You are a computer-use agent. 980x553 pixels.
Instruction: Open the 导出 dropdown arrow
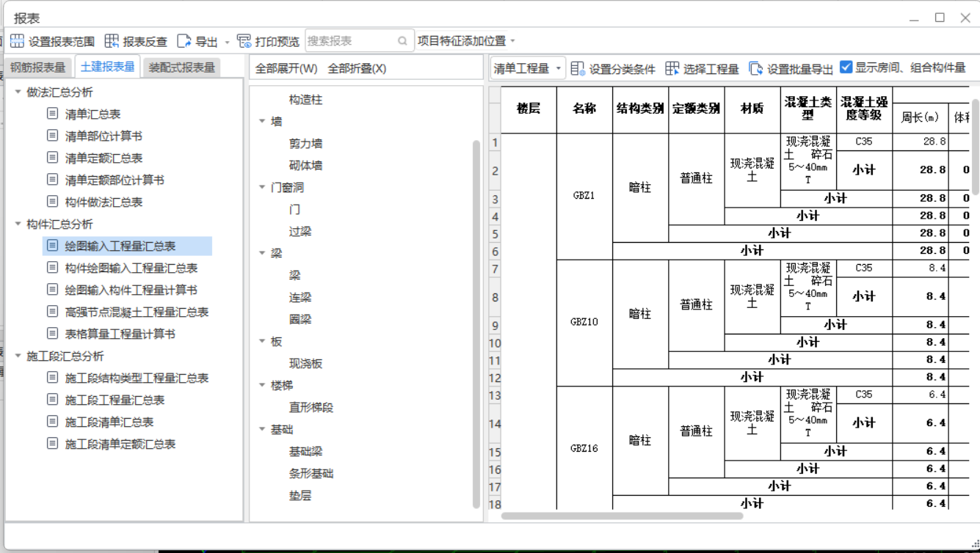(x=227, y=42)
